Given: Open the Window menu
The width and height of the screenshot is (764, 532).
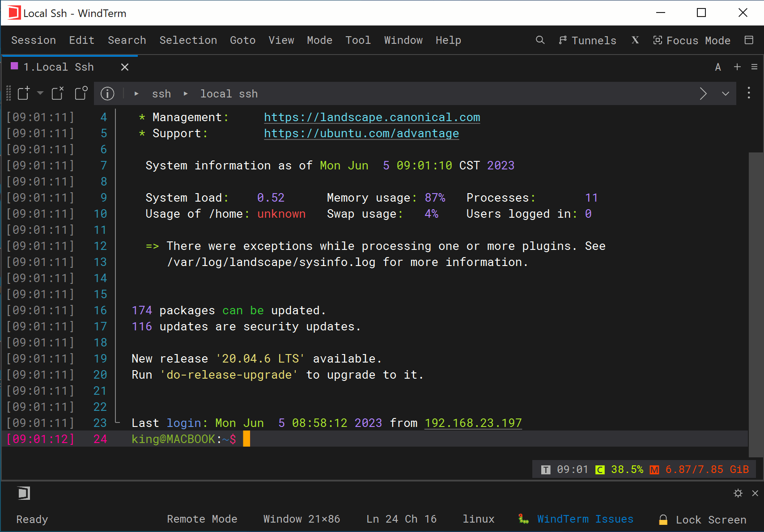Looking at the screenshot, I should (403, 40).
